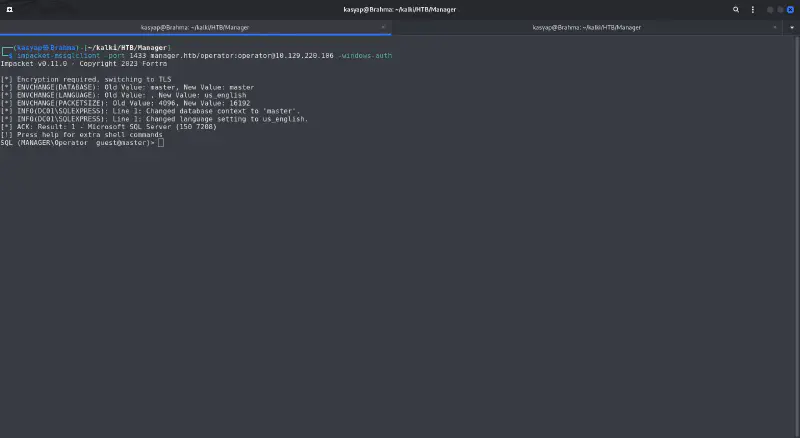The width and height of the screenshot is (800, 438).
Task: Maximize the terminal window
Action: pos(779,9)
